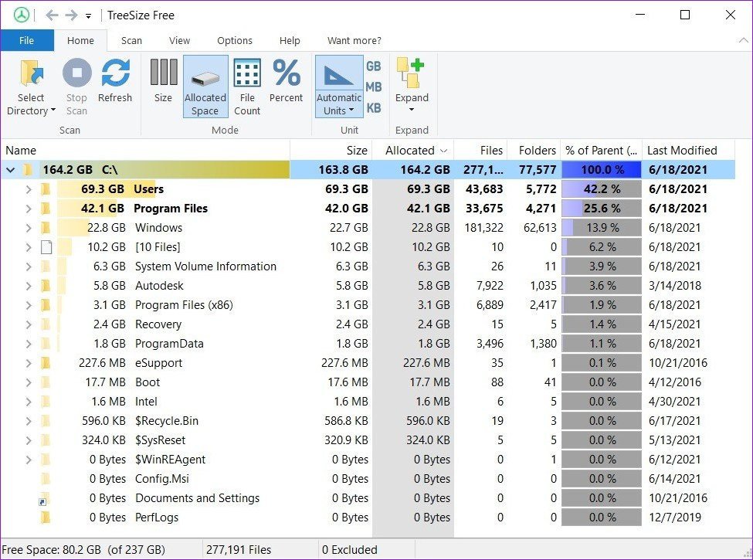Click the C:\ drive folder icon
This screenshot has width=753, height=560.
pos(29,169)
